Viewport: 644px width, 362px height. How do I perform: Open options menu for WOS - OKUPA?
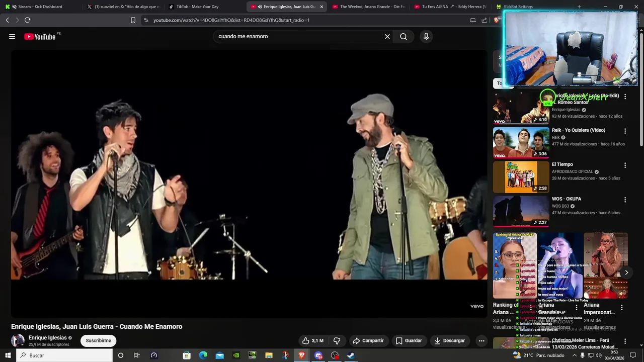coord(625,200)
